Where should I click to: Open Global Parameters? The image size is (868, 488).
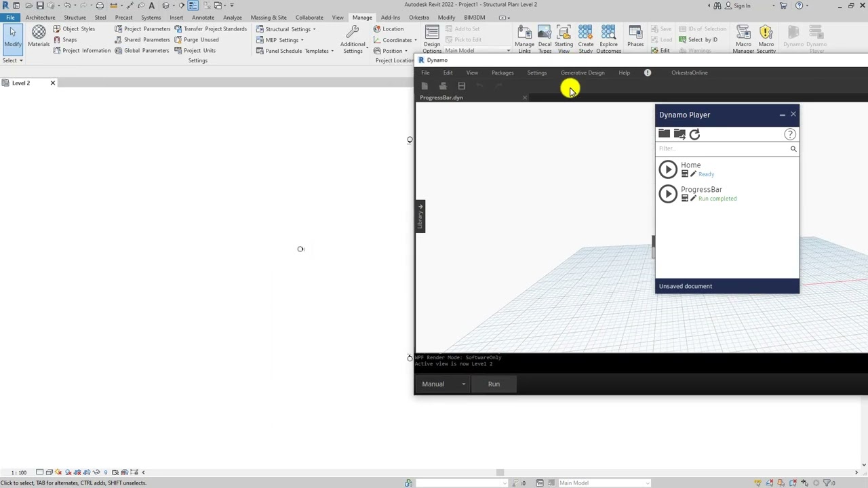coord(142,51)
